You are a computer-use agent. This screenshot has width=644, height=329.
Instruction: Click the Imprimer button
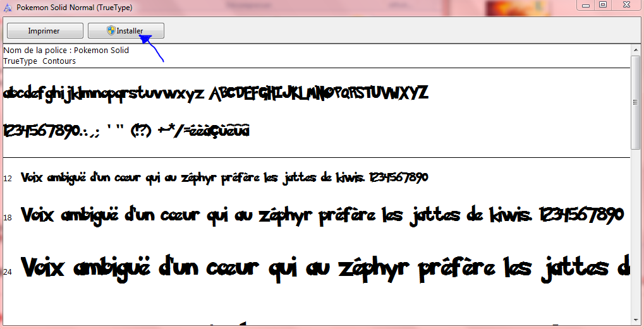(45, 31)
